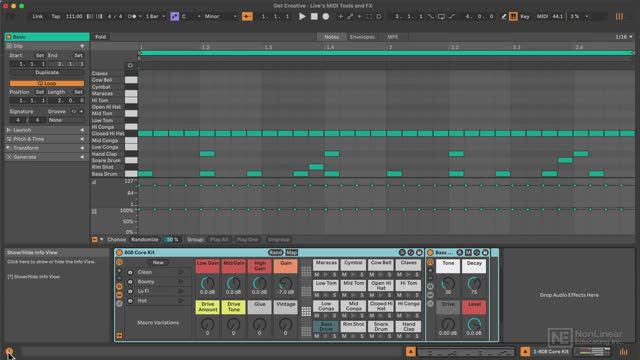
Task: Adjust the Decay knob
Action: click(474, 282)
